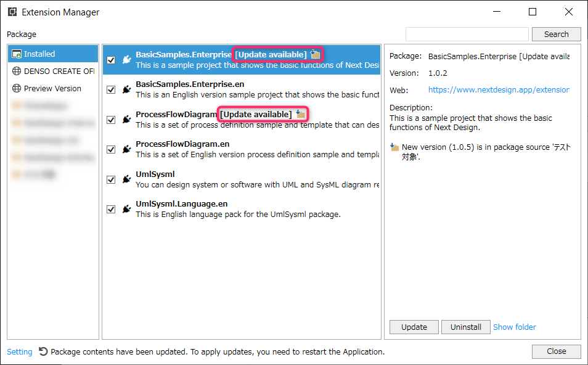Click the Uninstall button
Image resolution: width=588 pixels, height=365 pixels.
pyautogui.click(x=466, y=327)
